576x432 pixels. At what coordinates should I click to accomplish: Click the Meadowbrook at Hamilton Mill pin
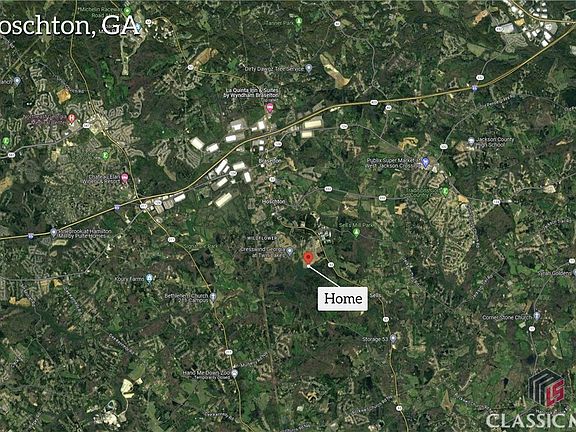[53, 232]
